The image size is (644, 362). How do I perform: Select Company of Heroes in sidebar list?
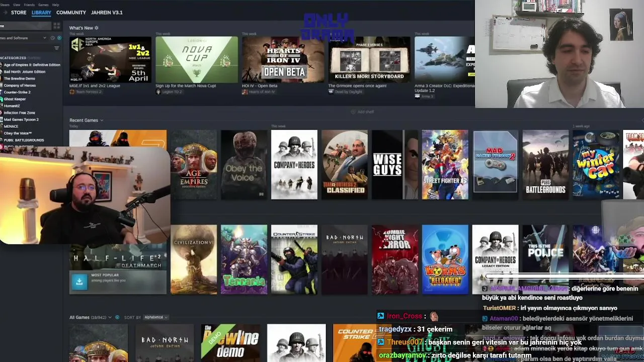pos(20,85)
